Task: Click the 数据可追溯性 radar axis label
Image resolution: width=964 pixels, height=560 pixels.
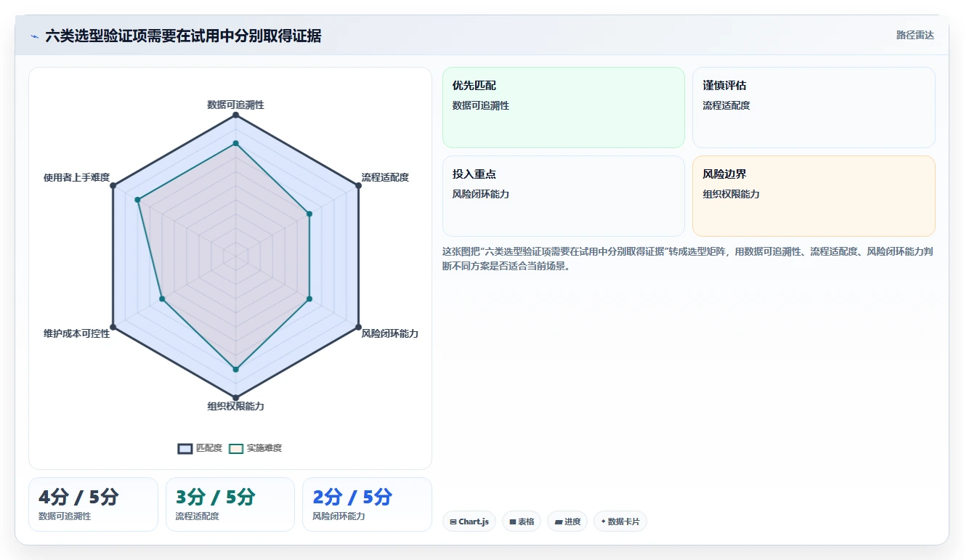Action: tap(235, 105)
